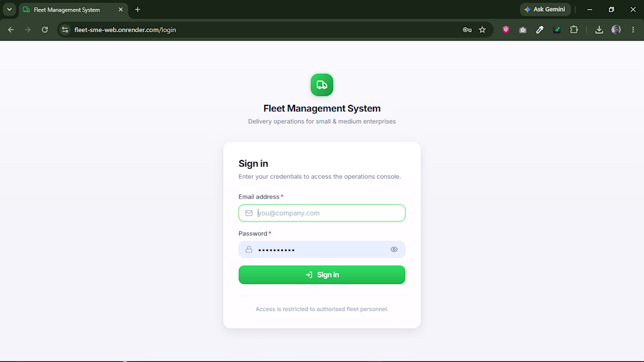The width and height of the screenshot is (644, 362).
Task: Open the tab search dropdown arrow
Action: point(9,9)
